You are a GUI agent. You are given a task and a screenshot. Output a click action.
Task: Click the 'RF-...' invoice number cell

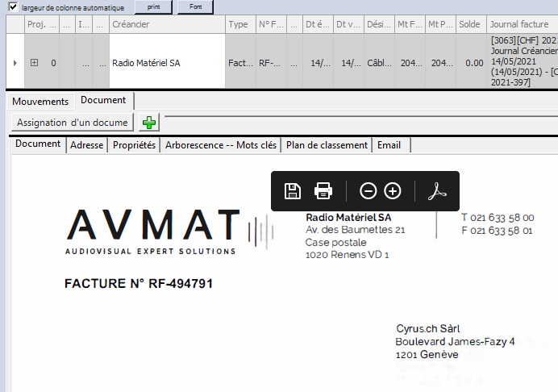tap(271, 63)
